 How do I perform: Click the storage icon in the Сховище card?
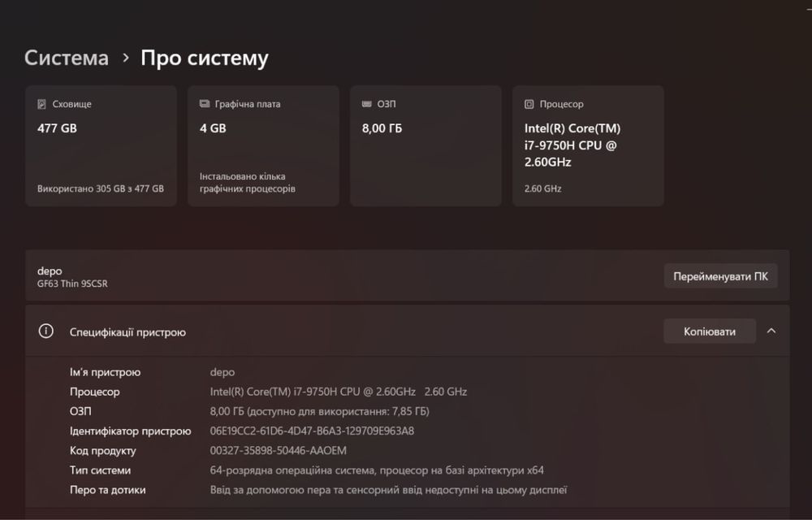point(42,104)
